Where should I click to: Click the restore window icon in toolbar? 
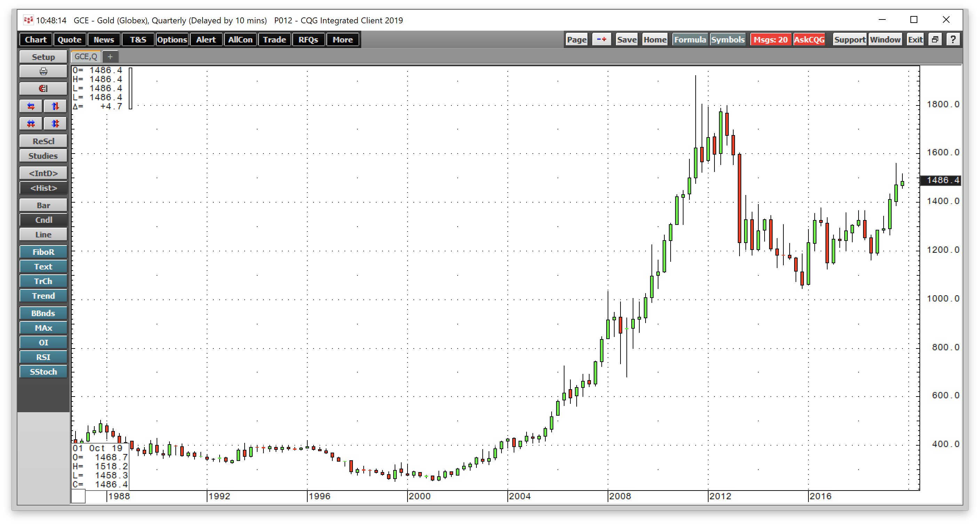pos(935,40)
